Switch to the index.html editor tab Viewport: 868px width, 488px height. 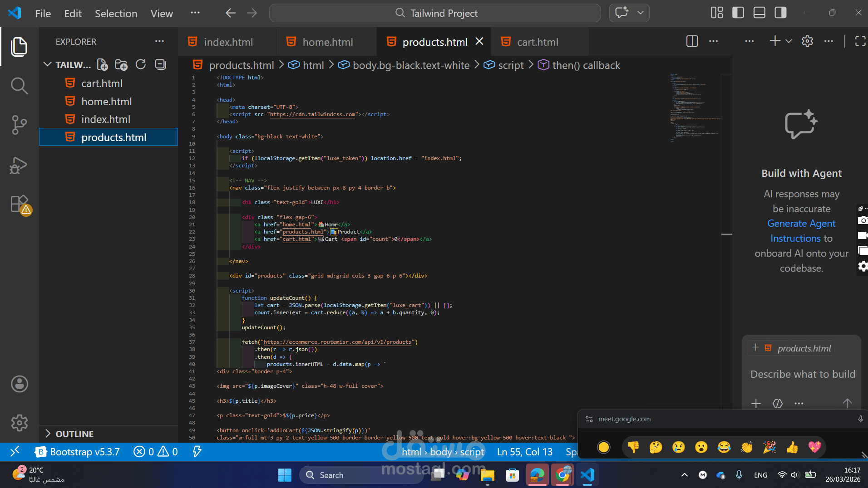(x=227, y=42)
